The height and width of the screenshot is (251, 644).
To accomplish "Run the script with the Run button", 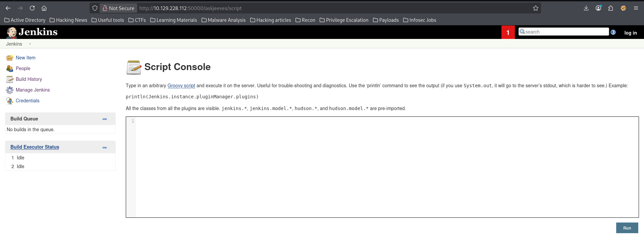I will click(x=627, y=228).
